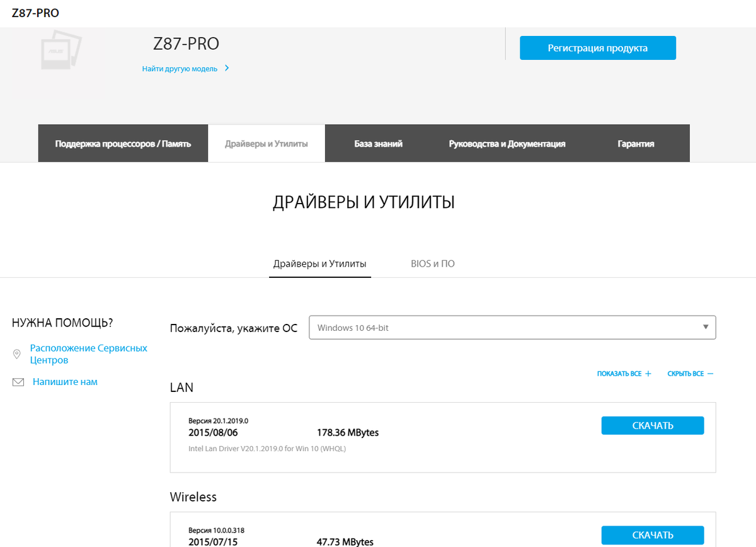Click the Регистрация продукта button
Screen dimensions: 756x547
click(x=598, y=48)
